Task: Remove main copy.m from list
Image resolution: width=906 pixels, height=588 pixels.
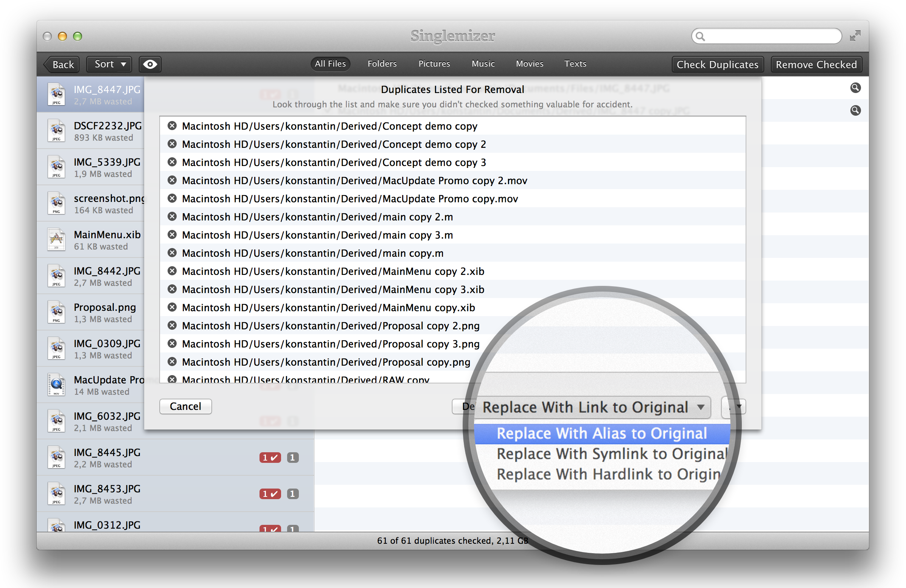Action: (172, 253)
